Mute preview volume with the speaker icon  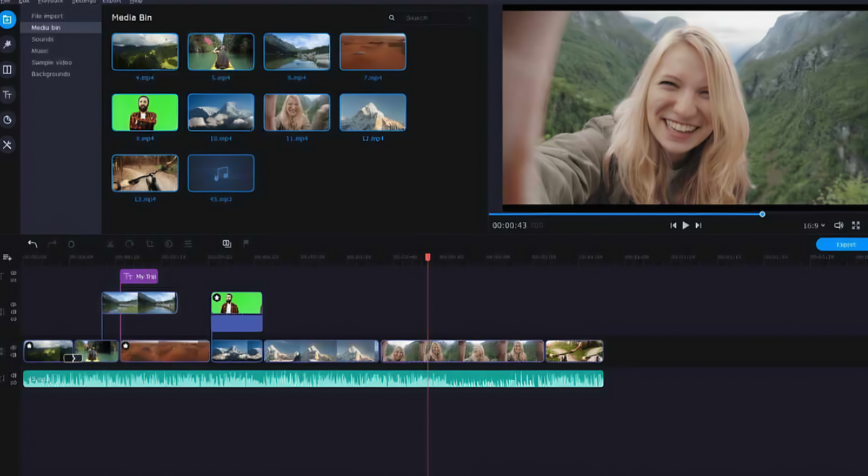(839, 225)
